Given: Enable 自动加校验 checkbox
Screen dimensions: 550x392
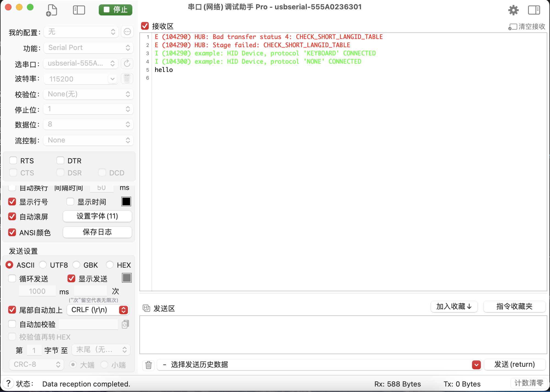Looking at the screenshot, I should click(x=12, y=324).
